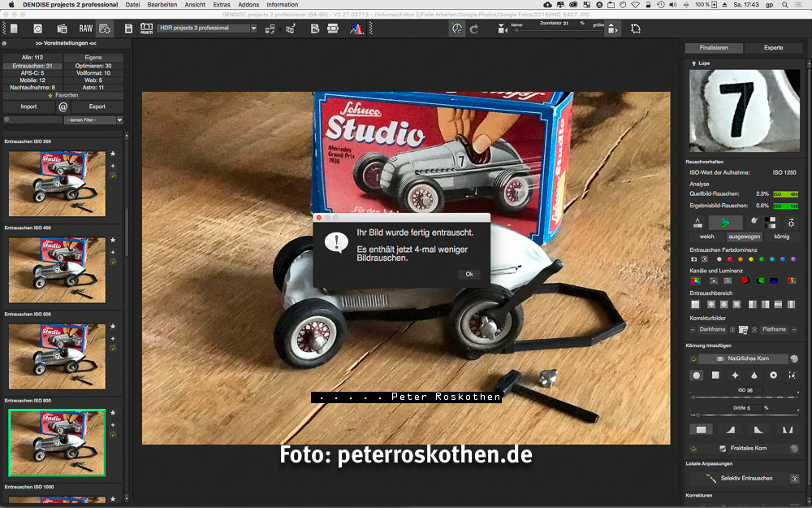
Task: Open the HDR projects 3 professional dropdown
Action: [206, 28]
